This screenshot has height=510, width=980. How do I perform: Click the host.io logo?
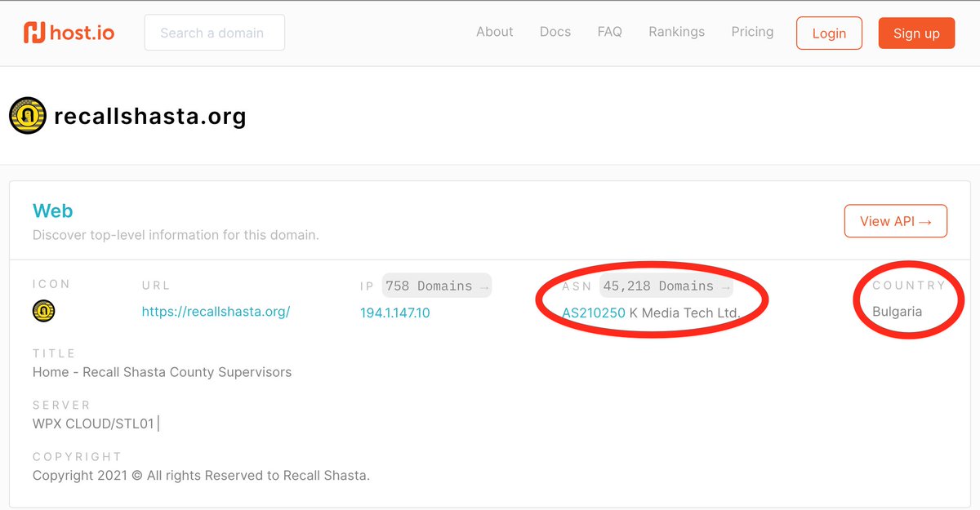pyautogui.click(x=69, y=33)
